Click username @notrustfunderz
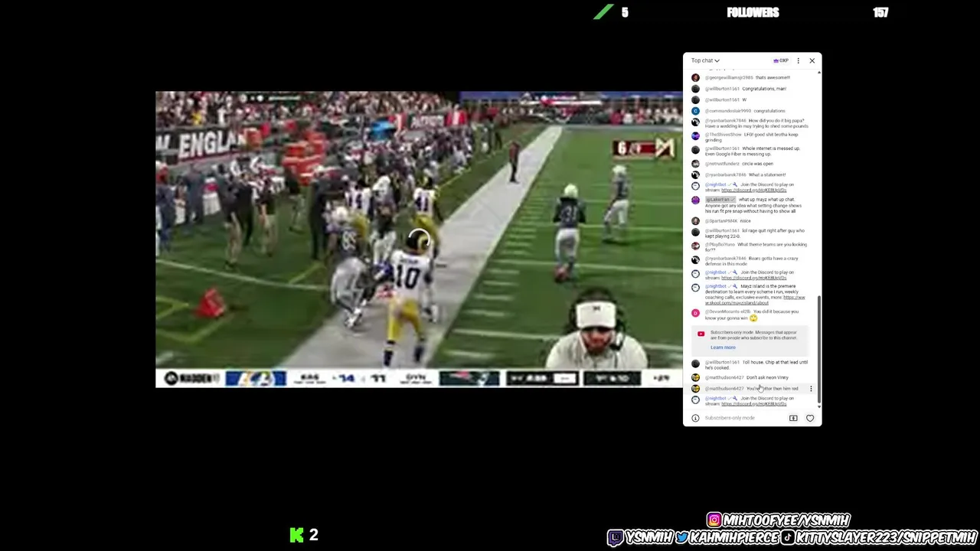Viewport: 980px width, 551px height. tap(721, 164)
